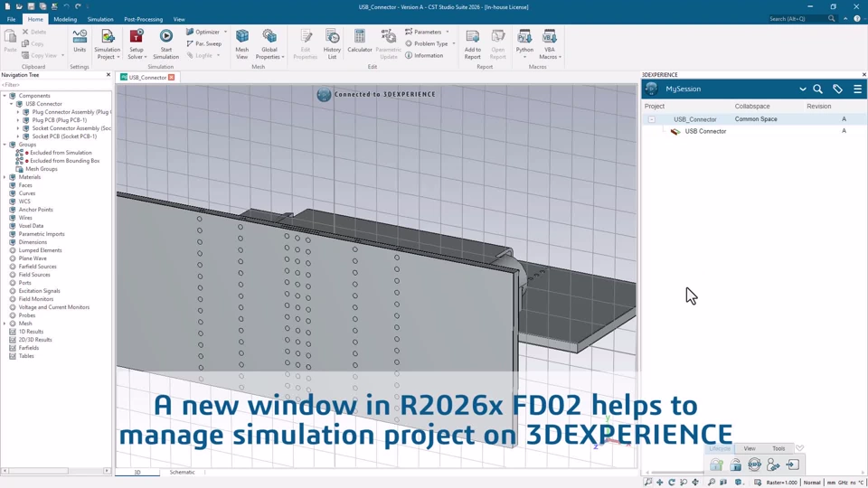This screenshot has height=488, width=868.
Task: Select 1D Results in navigation tree
Action: tap(31, 332)
